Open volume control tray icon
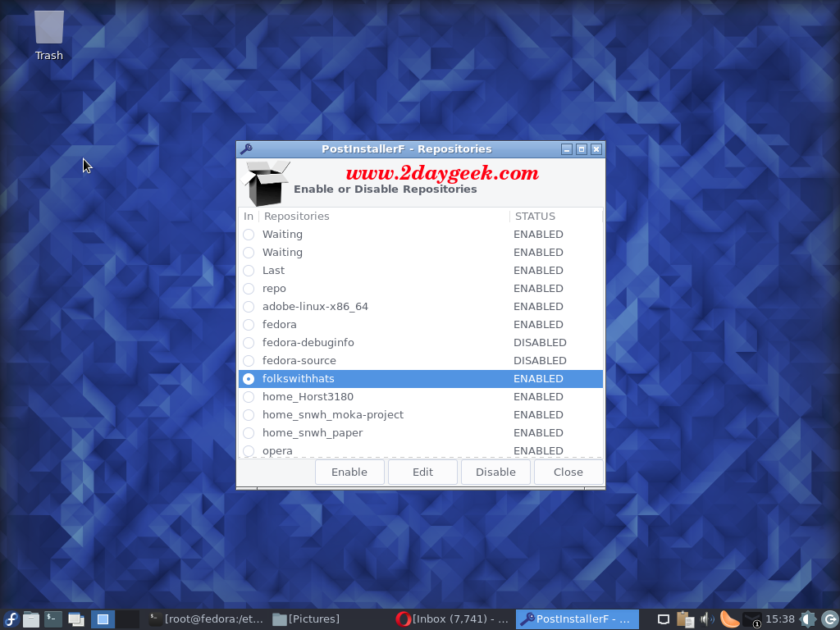 point(707,619)
